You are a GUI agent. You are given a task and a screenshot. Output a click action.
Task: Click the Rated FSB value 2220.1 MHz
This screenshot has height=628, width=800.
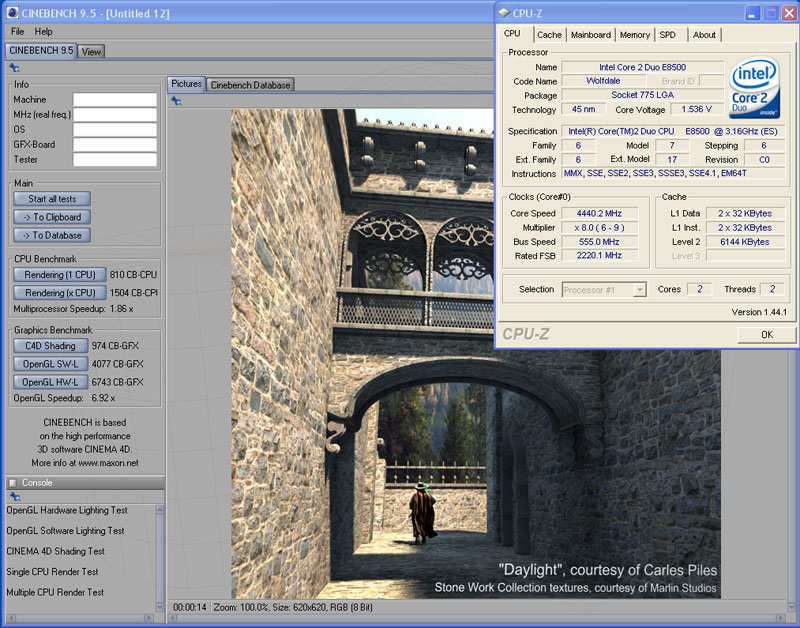pyautogui.click(x=599, y=256)
